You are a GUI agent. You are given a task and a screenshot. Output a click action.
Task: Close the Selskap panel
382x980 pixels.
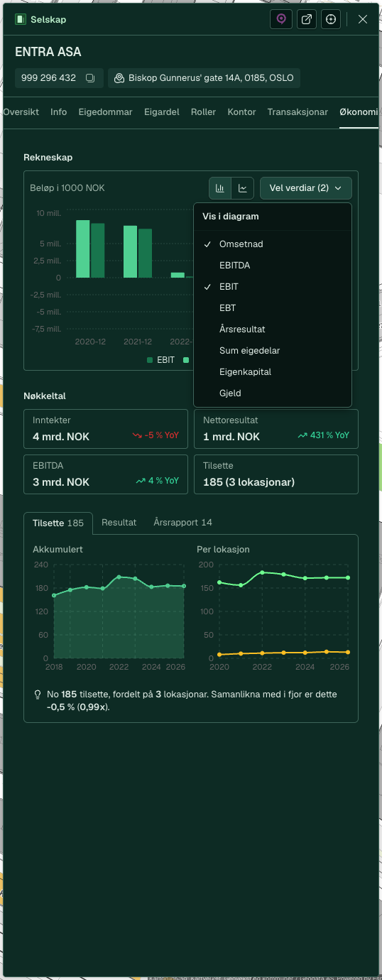362,19
